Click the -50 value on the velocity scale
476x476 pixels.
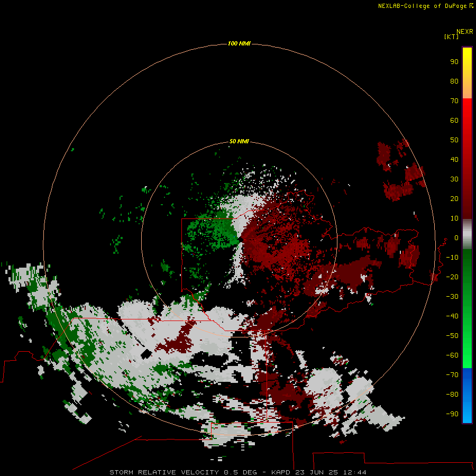click(452, 336)
